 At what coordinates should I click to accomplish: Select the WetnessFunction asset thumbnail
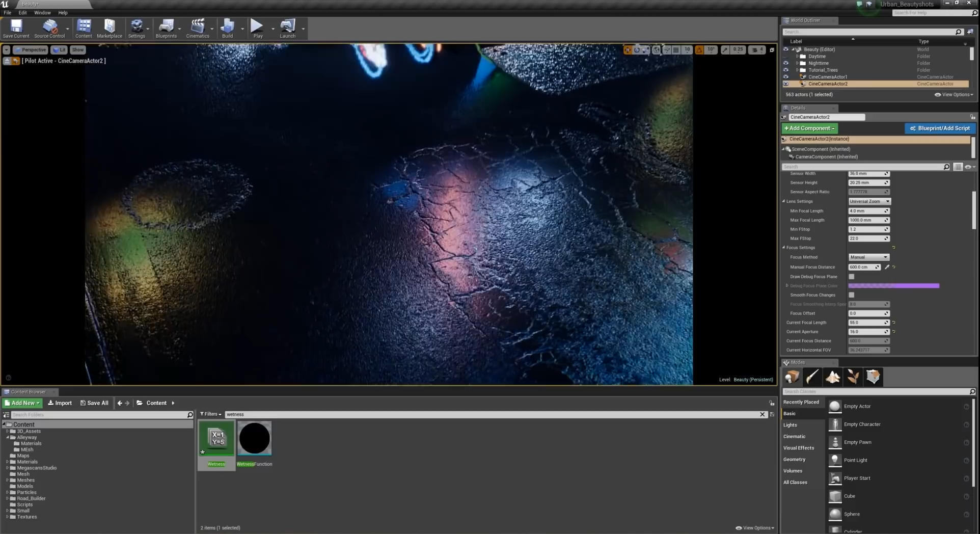click(254, 438)
